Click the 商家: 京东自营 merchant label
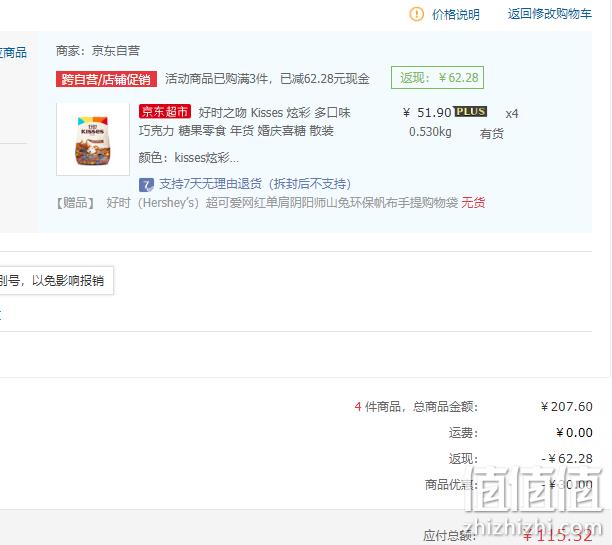The width and height of the screenshot is (612, 545). (x=98, y=51)
